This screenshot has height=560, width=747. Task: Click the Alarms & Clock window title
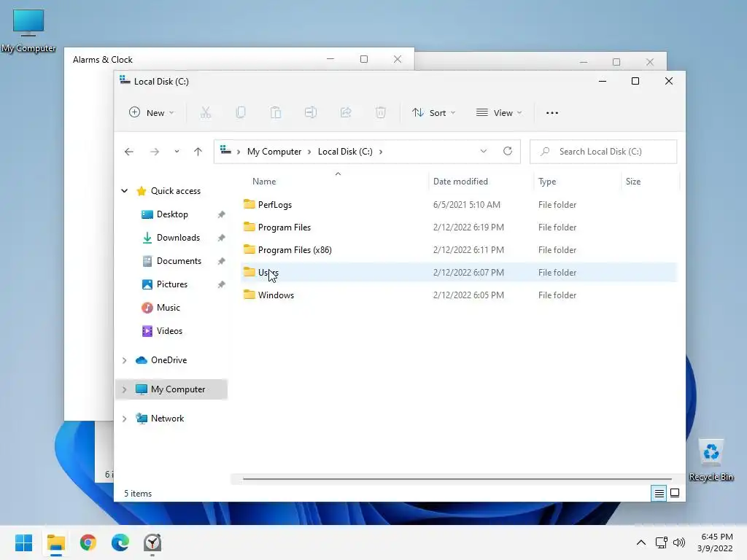(x=102, y=60)
